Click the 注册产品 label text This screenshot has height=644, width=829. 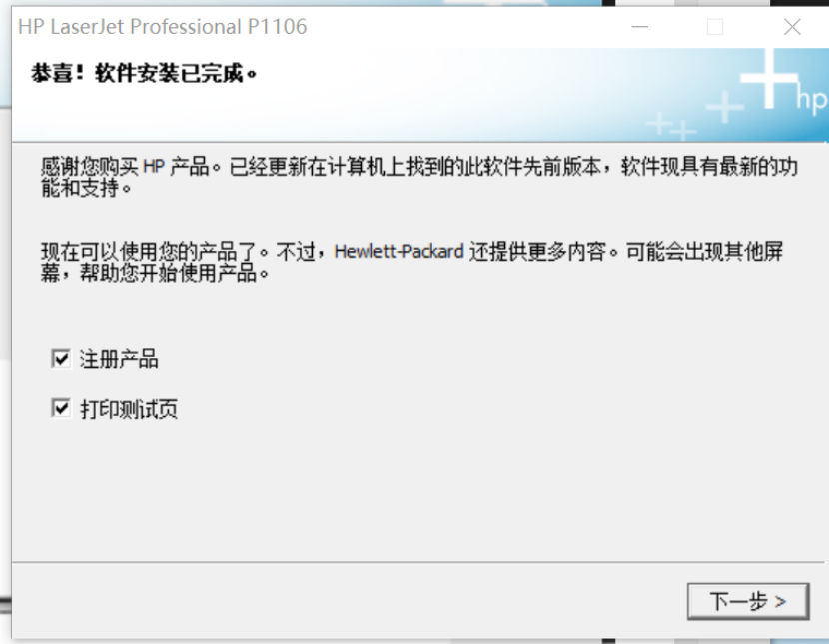click(x=119, y=359)
